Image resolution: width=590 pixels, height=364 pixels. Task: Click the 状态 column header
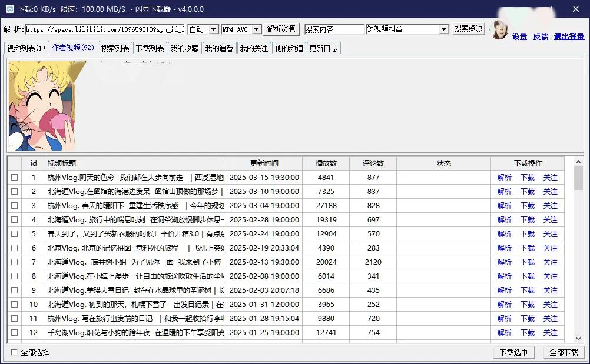click(x=443, y=163)
